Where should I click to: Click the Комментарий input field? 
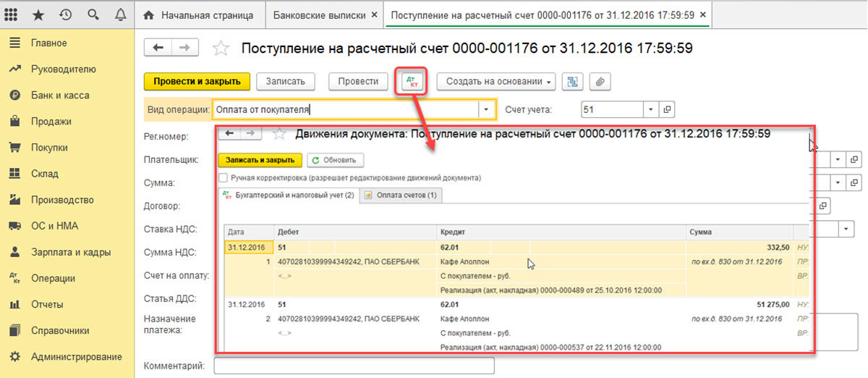(x=354, y=366)
